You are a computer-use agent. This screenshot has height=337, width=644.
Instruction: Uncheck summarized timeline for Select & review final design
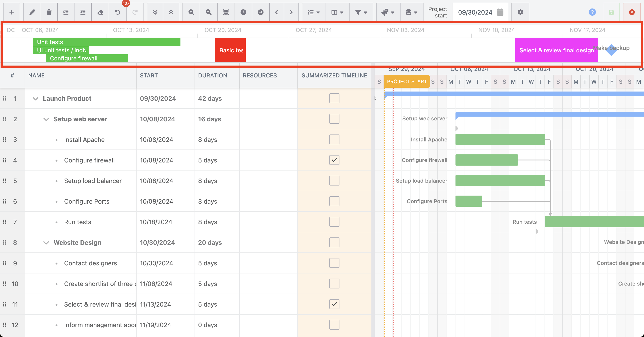[x=334, y=304]
